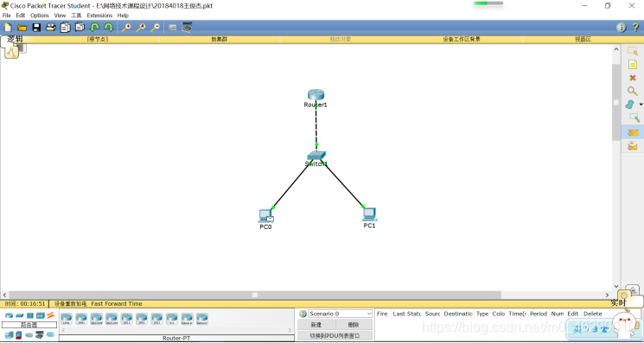
Task: Open the View menu
Action: (60, 16)
